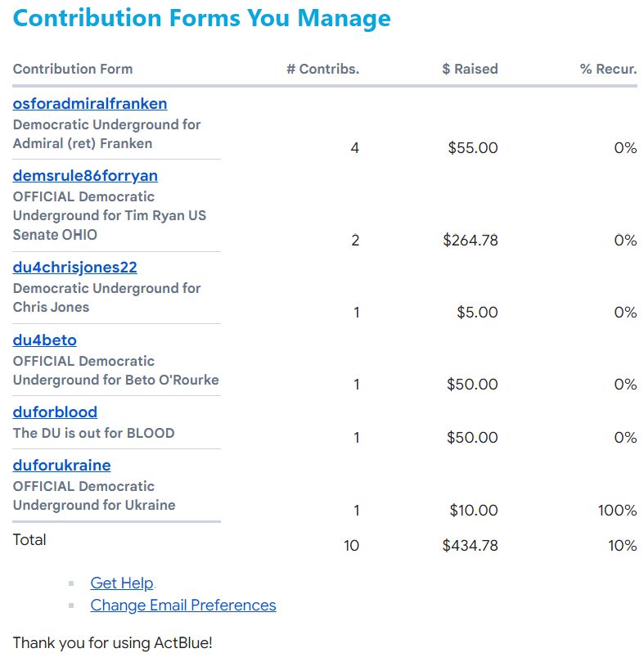The width and height of the screenshot is (644, 662).
Task: Click 'The DU is out for BLOOD' description
Action: click(x=93, y=434)
